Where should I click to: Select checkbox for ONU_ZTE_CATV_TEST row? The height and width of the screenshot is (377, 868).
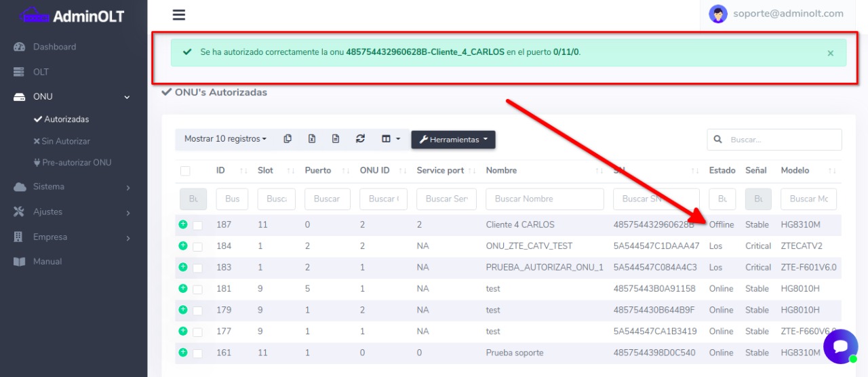click(197, 246)
